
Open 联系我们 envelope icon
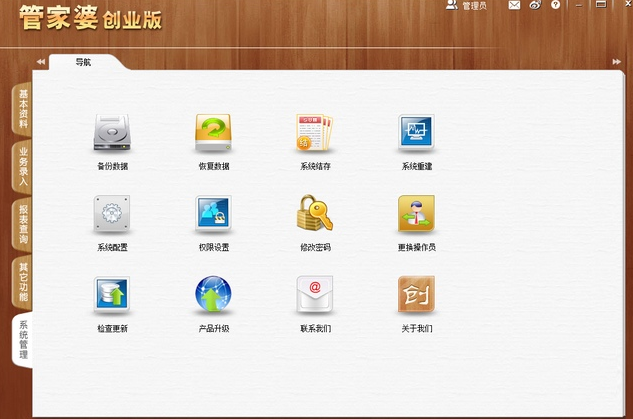[315, 295]
